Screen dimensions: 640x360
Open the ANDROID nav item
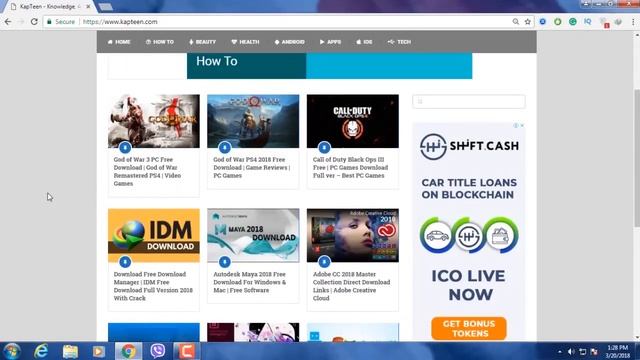[x=289, y=42]
